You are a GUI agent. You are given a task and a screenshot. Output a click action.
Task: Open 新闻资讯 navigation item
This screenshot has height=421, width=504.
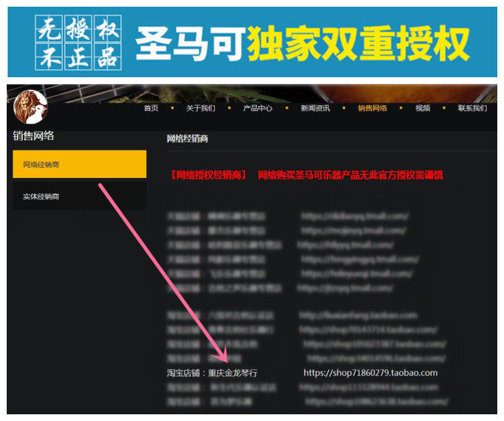315,108
